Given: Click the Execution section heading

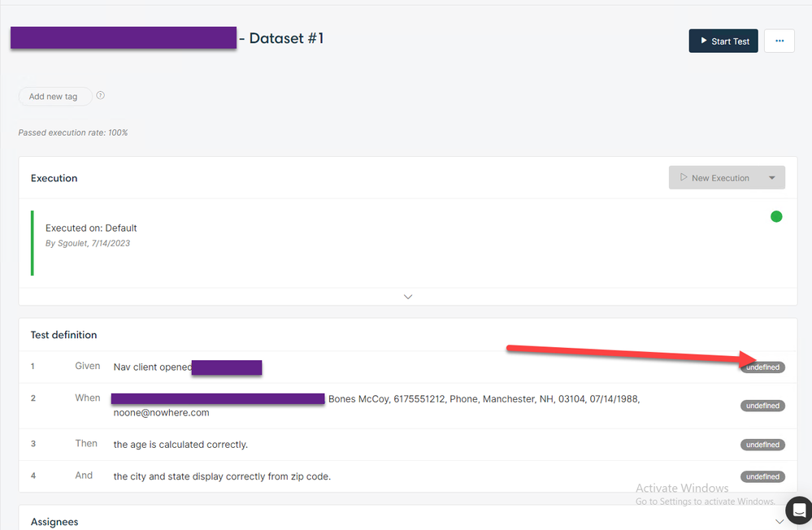Looking at the screenshot, I should click(x=54, y=178).
